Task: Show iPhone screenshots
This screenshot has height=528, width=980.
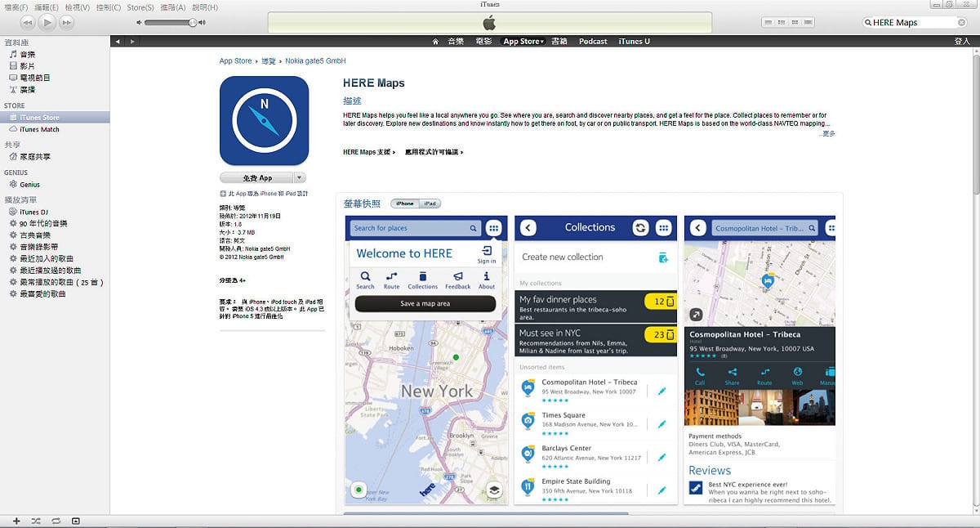Action: (x=405, y=204)
